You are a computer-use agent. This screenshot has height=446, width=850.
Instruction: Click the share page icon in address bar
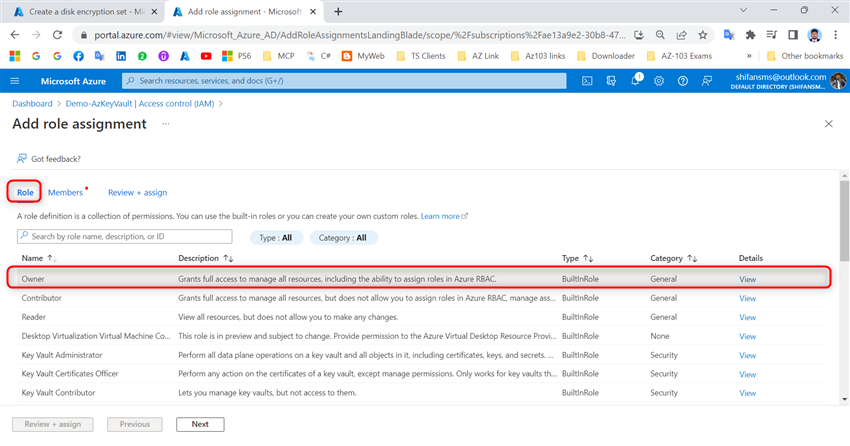pyautogui.click(x=681, y=35)
